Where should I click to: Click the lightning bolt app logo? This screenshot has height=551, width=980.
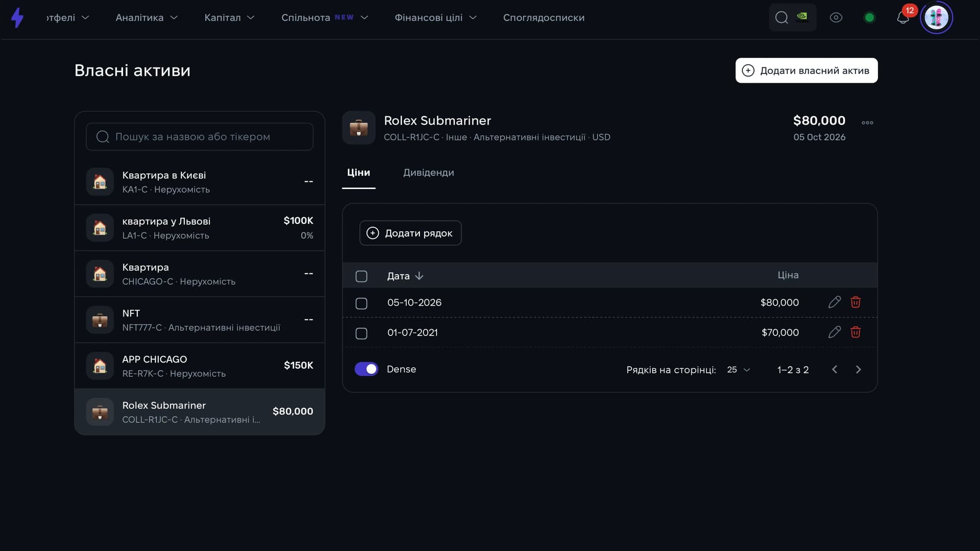coord(18,18)
